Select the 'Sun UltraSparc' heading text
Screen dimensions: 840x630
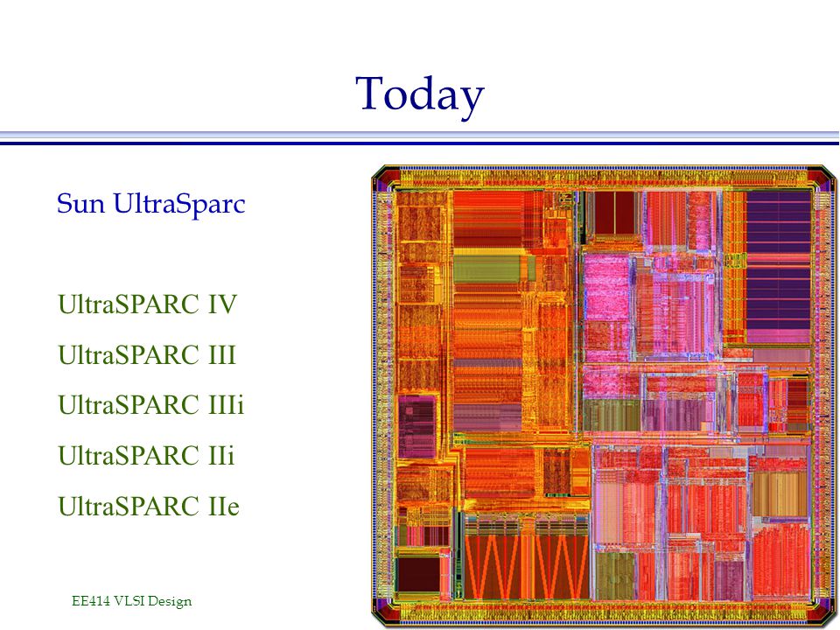[151, 204]
